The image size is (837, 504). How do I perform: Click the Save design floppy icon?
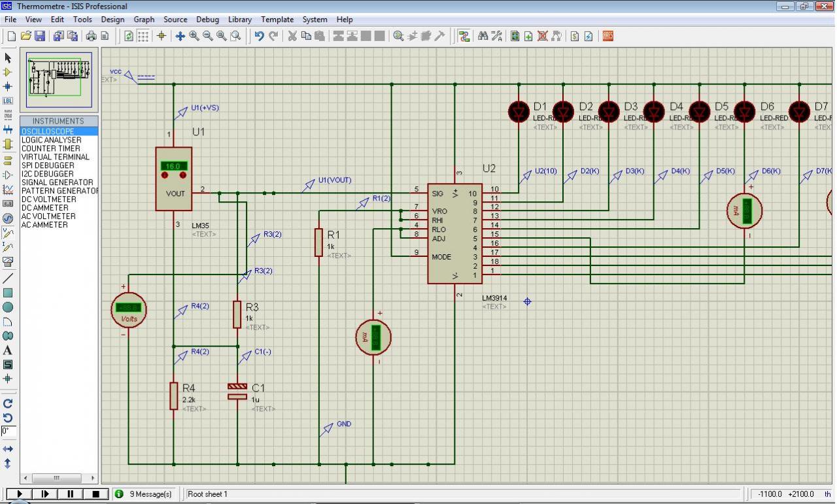40,36
